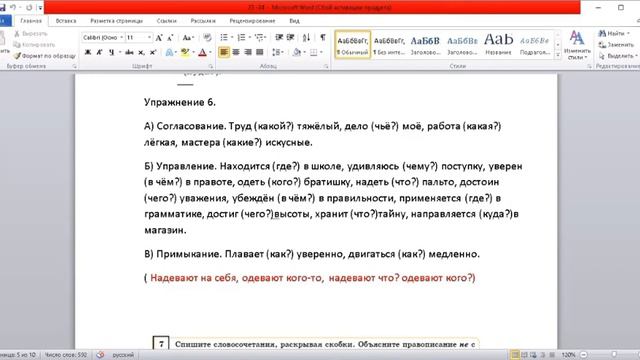This screenshot has height=360, width=640.
Task: Click the Shading paint bucket icon
Action: (297, 52)
